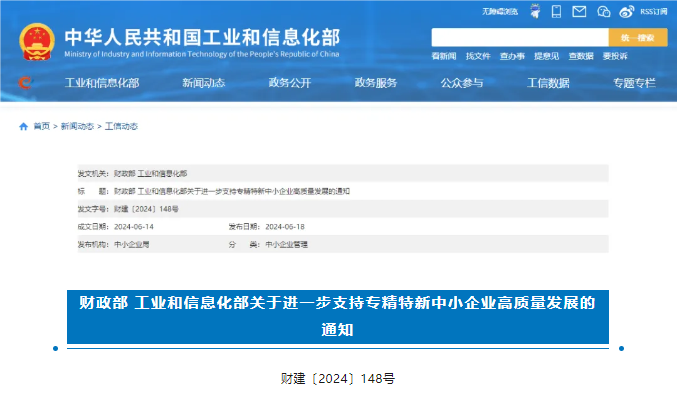Go to 工信动态 in the breadcrumb
This screenshot has height=401, width=677.
tap(121, 126)
